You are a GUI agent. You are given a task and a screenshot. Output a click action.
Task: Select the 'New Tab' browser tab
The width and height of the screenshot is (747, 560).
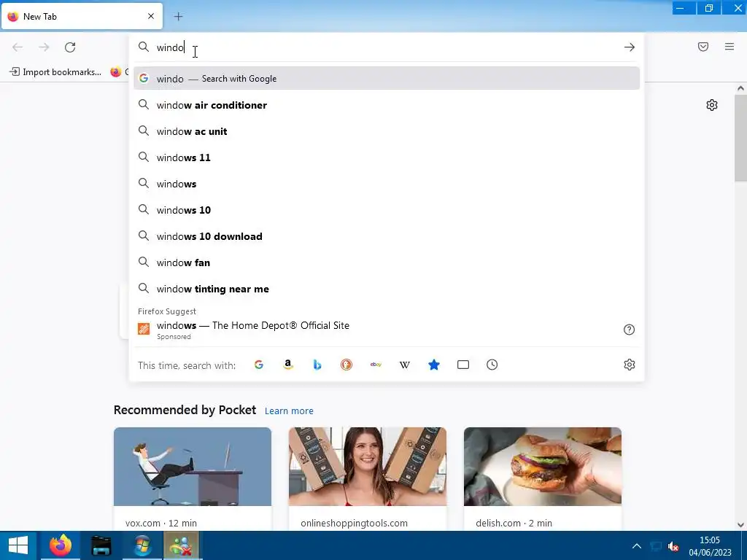pos(82,16)
